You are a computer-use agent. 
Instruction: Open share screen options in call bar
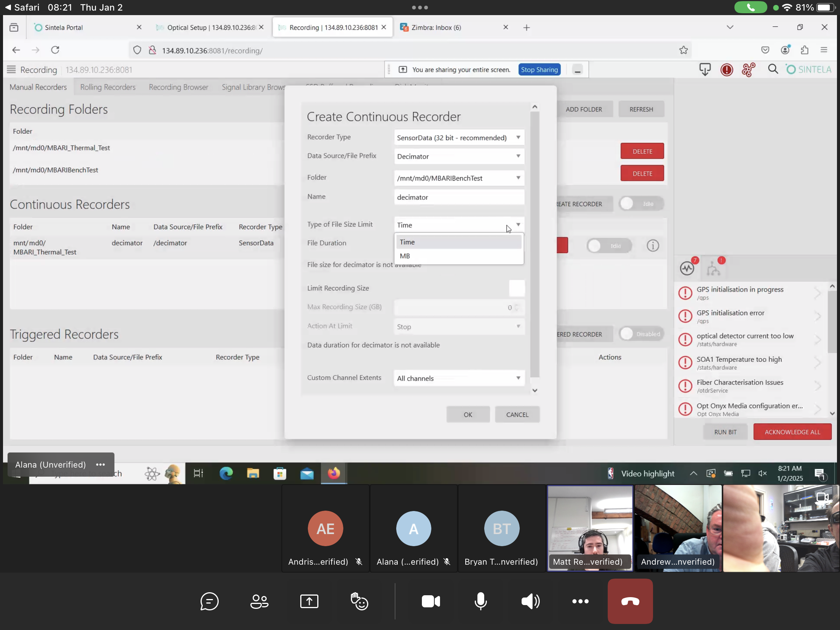309,601
